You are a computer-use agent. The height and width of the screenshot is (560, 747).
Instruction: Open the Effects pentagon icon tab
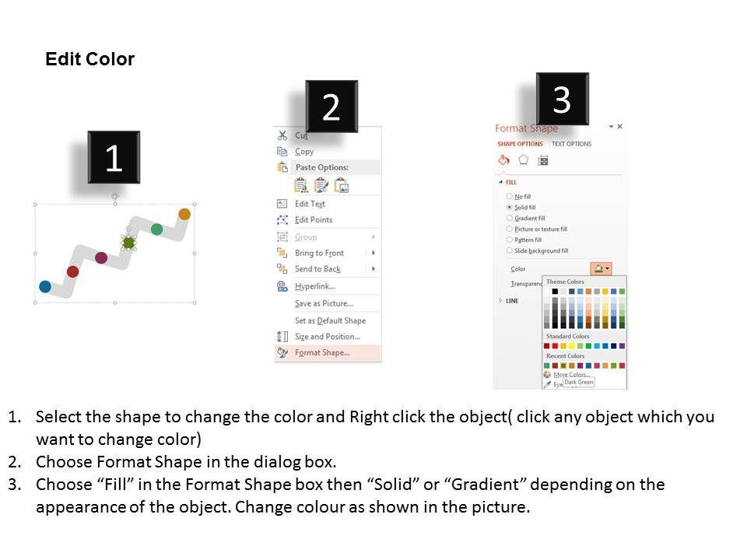524,160
